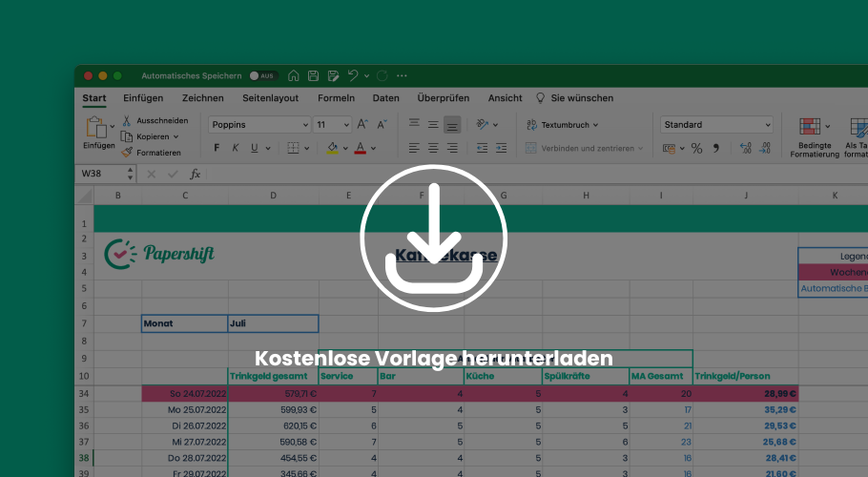Image resolution: width=868 pixels, height=477 pixels.
Task: Toggle the Automatisches Speichern switch
Action: 261,75
